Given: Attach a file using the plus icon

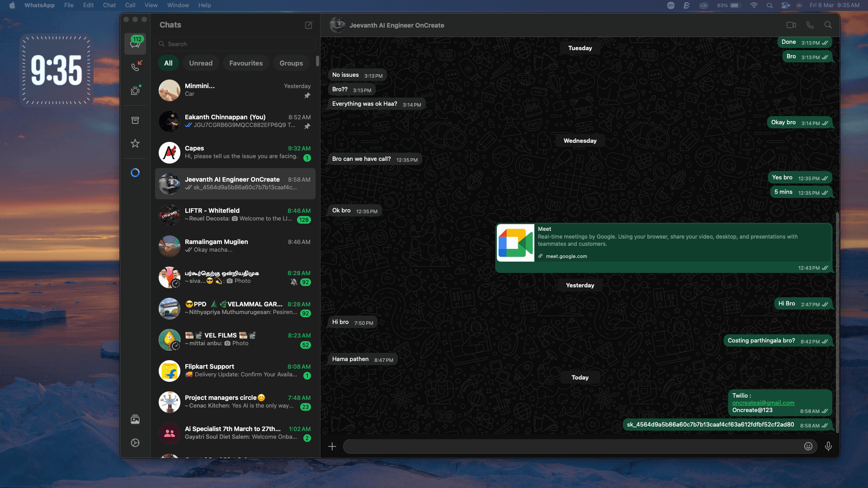Looking at the screenshot, I should (x=332, y=446).
